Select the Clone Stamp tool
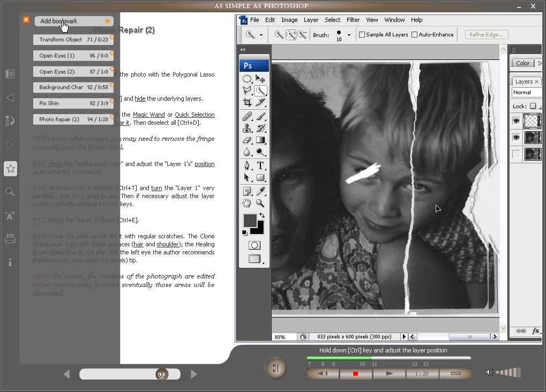 point(247,128)
